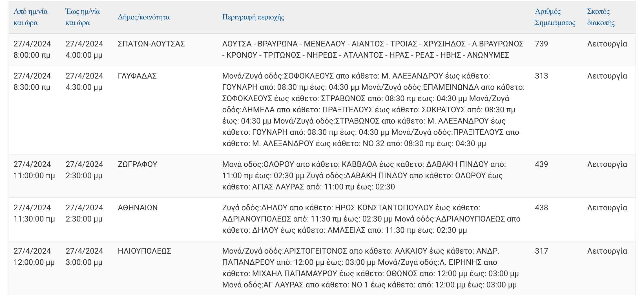644x295 pixels.
Task: Click note number 439
Action: [541, 164]
